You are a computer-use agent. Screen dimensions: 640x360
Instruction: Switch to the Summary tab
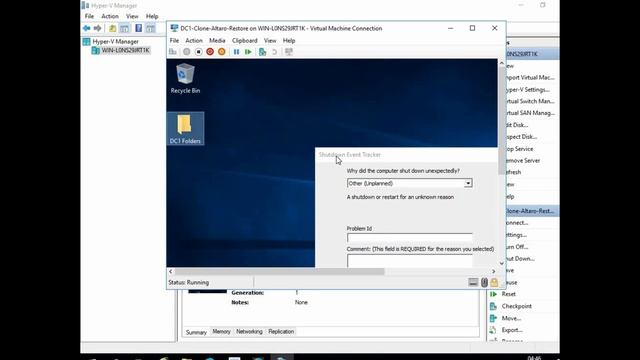click(196, 332)
